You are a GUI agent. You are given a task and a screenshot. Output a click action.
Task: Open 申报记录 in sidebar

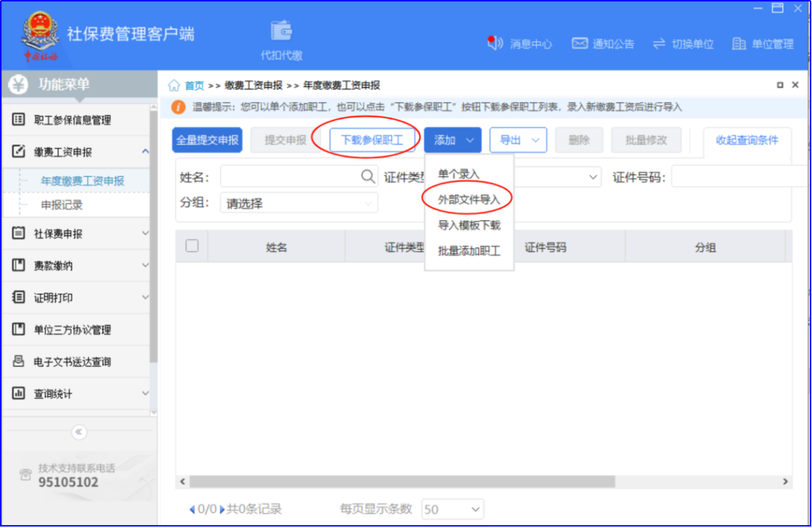point(62,205)
